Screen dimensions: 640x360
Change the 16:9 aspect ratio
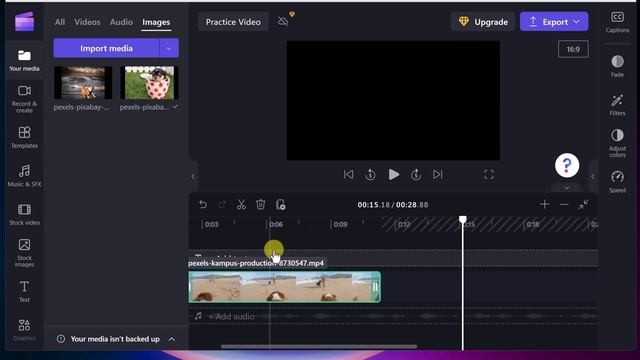click(573, 49)
